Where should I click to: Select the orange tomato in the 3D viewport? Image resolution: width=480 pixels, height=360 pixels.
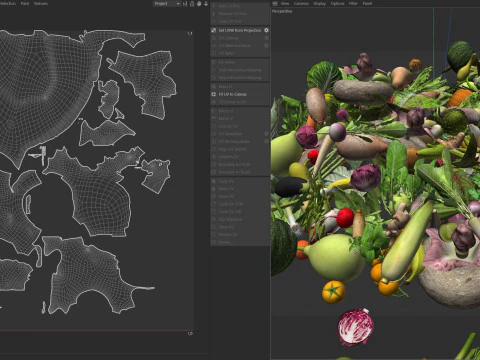click(334, 292)
